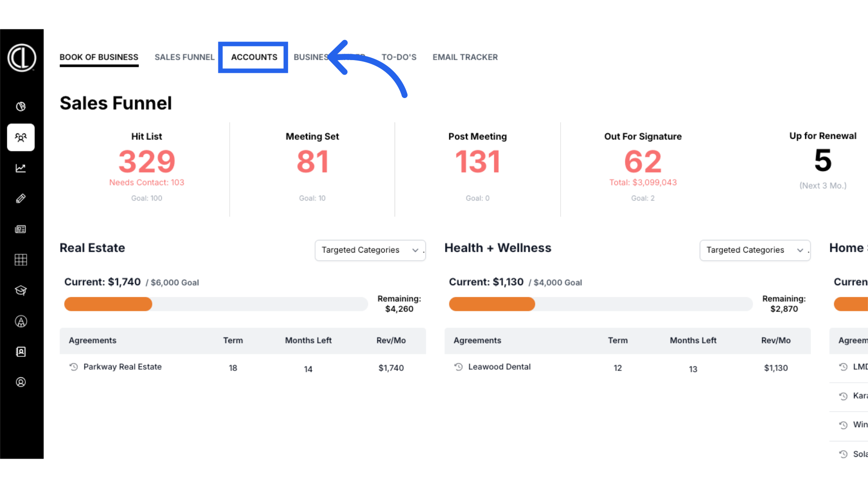Image resolution: width=868 pixels, height=488 pixels.
Task: Click Meeting Set Goal: 10 text
Action: 312,198
